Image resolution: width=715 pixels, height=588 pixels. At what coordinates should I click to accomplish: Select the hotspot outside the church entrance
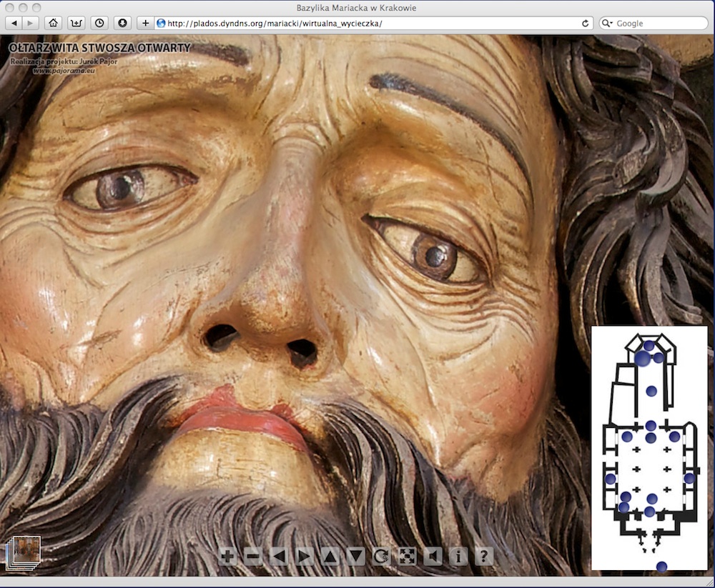[661, 567]
